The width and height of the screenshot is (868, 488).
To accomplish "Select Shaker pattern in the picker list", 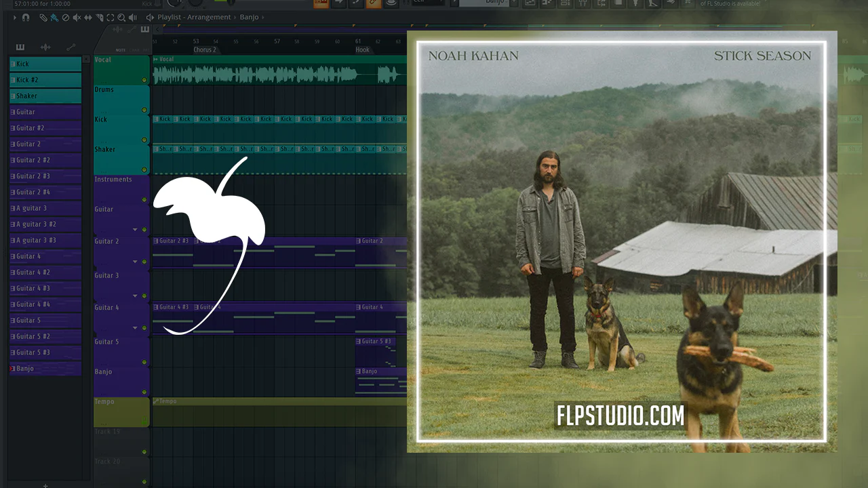I will point(45,96).
